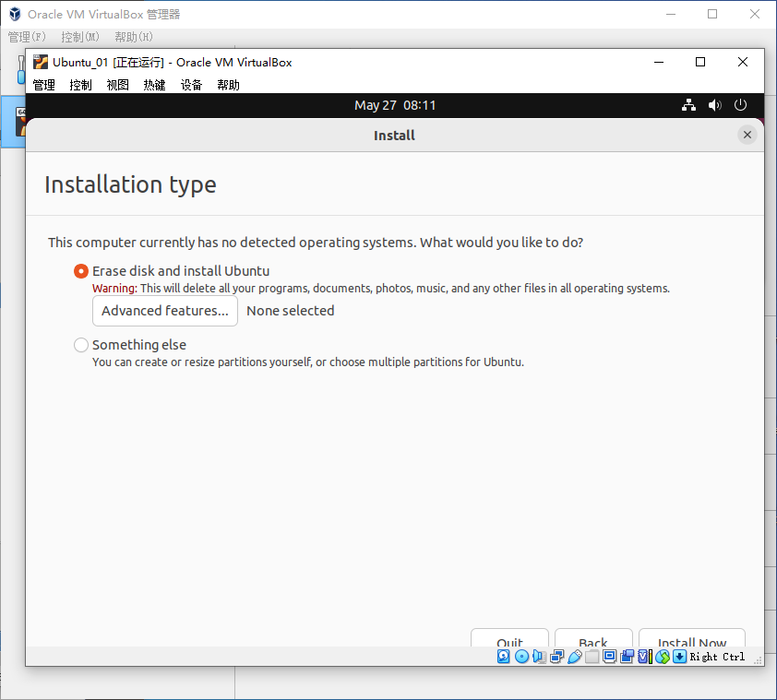Click the Quit button
This screenshot has width=777, height=700.
(x=509, y=638)
